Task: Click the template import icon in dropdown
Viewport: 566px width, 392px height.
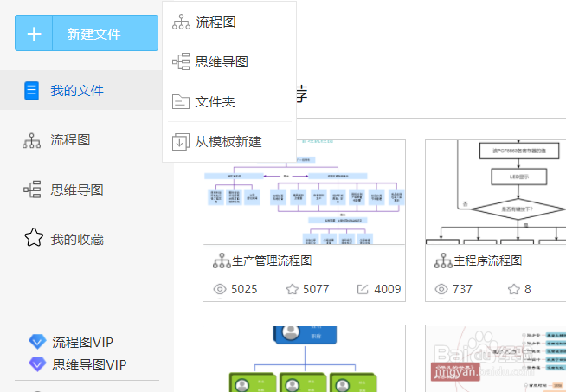Action: [181, 142]
